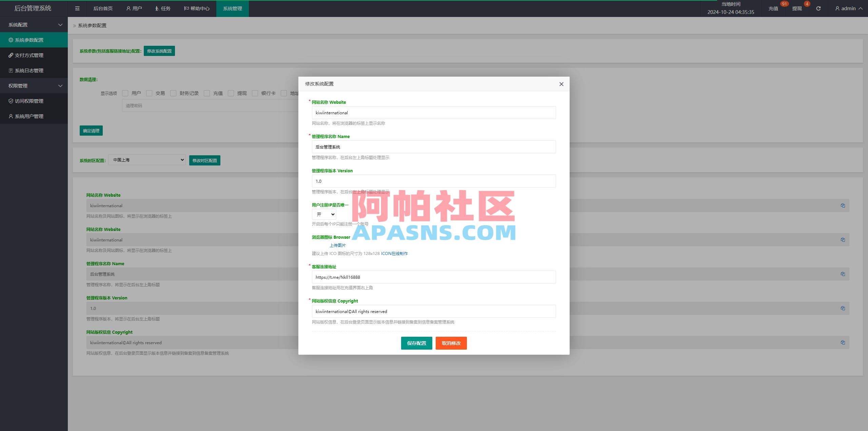Image resolution: width=868 pixels, height=431 pixels.
Task: Click the 保存配置 button in the dialog
Action: [416, 343]
